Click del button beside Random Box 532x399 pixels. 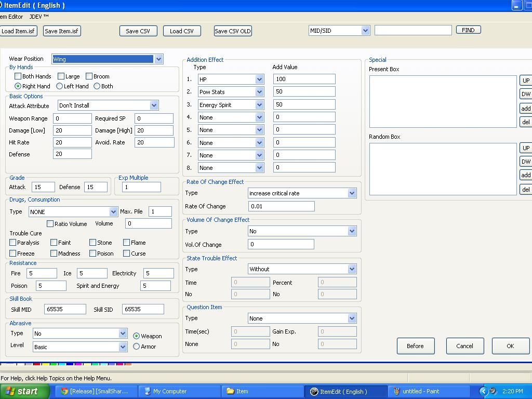526,190
